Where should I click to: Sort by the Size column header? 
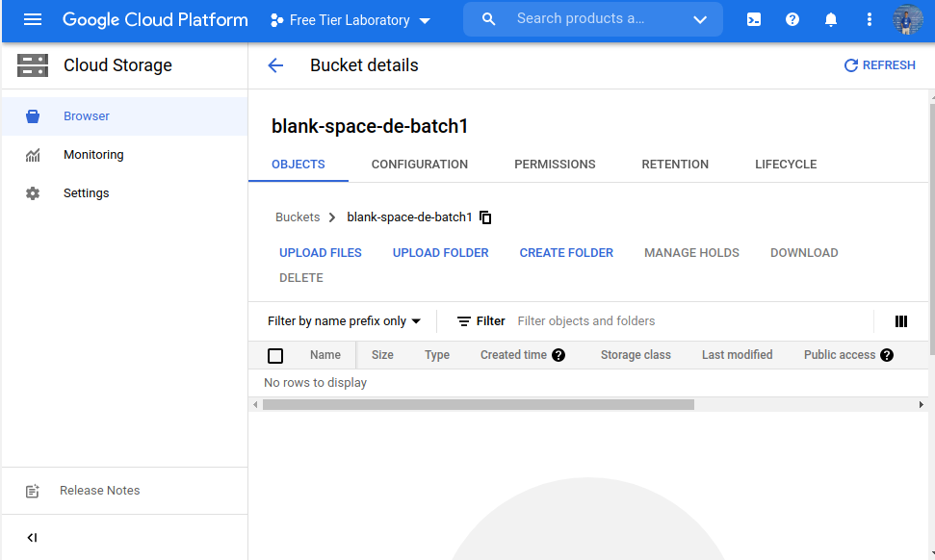click(x=382, y=355)
